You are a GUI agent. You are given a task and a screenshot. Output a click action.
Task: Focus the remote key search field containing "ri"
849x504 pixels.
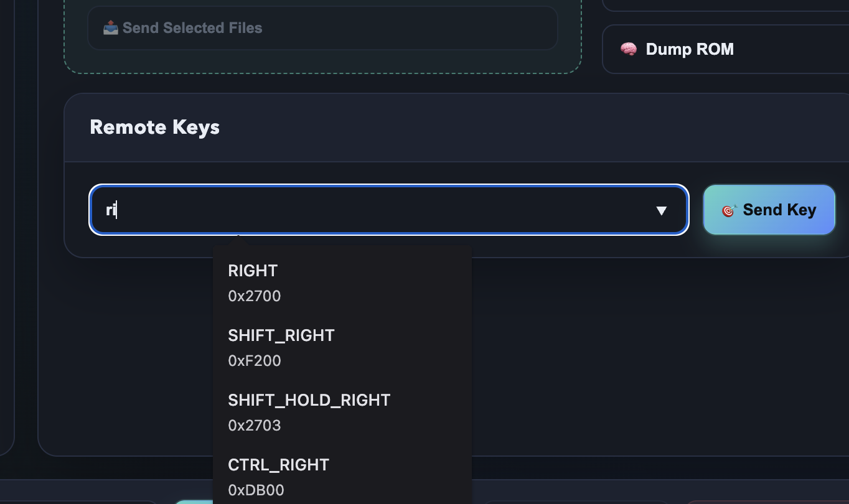(373, 210)
